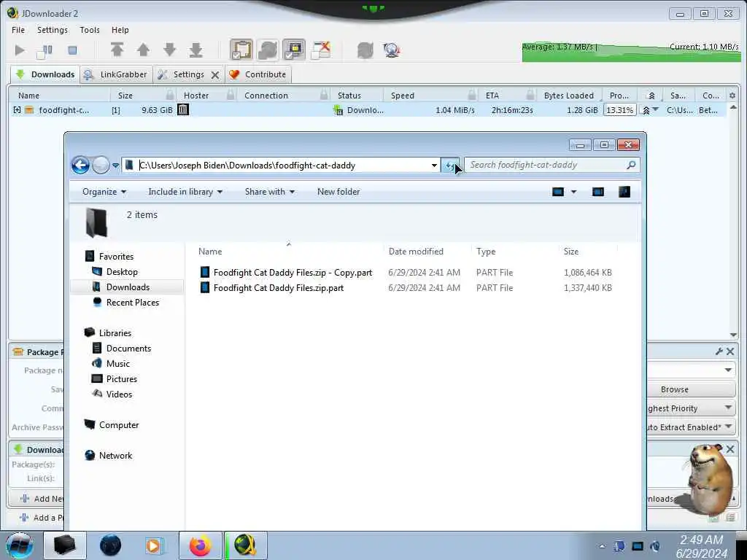Viewport: 747px width, 560px height.
Task: Move selected package down one position
Action: tap(169, 50)
